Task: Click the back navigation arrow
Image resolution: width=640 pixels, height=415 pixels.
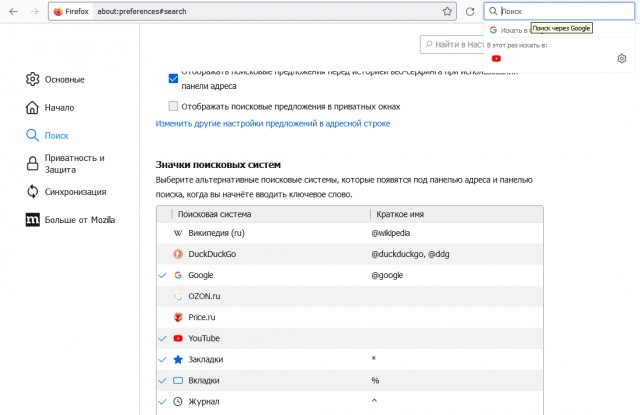Action: pos(13,11)
